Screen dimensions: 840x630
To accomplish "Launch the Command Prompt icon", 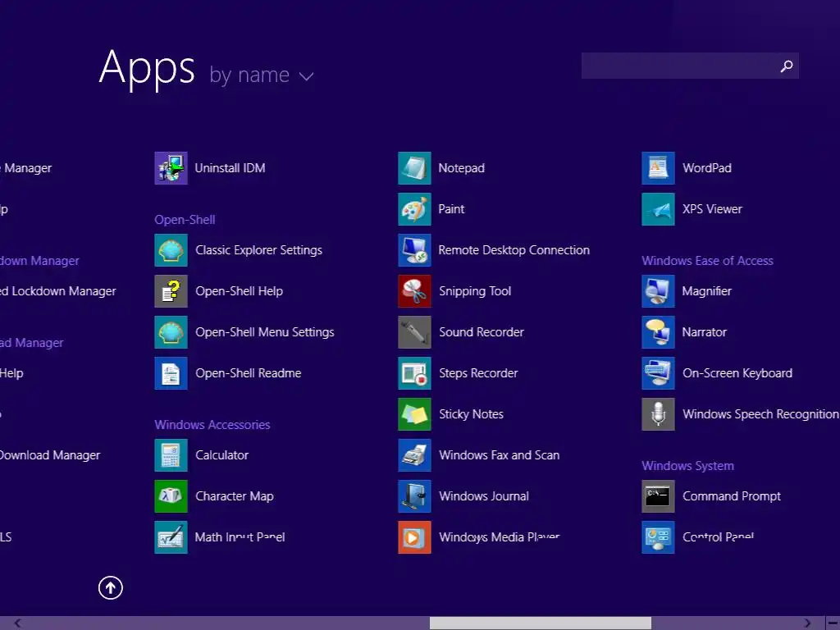I will click(659, 496).
